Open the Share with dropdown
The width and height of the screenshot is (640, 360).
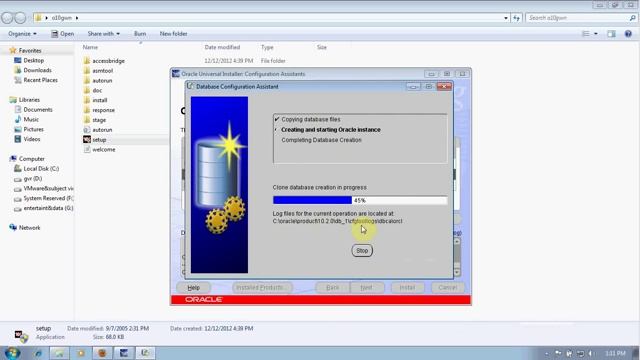pos(104,34)
